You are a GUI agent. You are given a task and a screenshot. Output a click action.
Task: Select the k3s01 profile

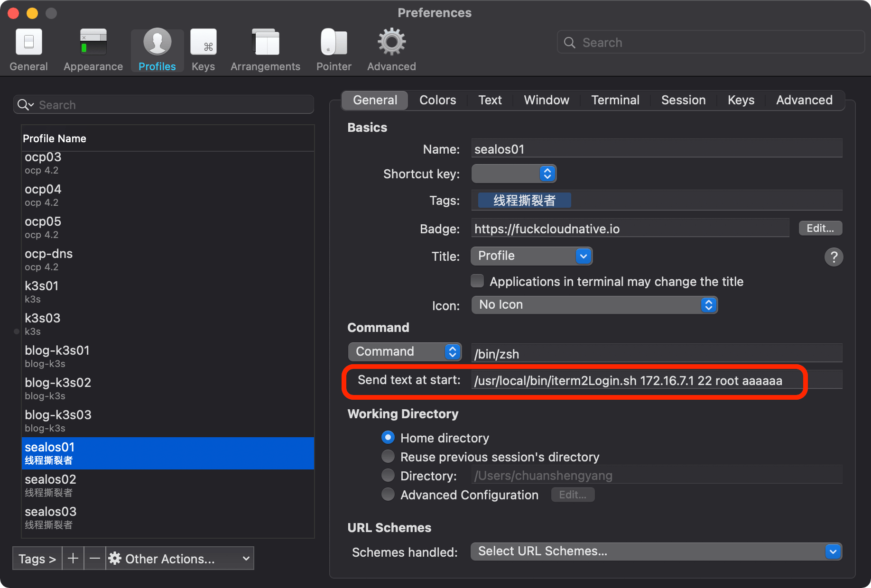tap(168, 292)
